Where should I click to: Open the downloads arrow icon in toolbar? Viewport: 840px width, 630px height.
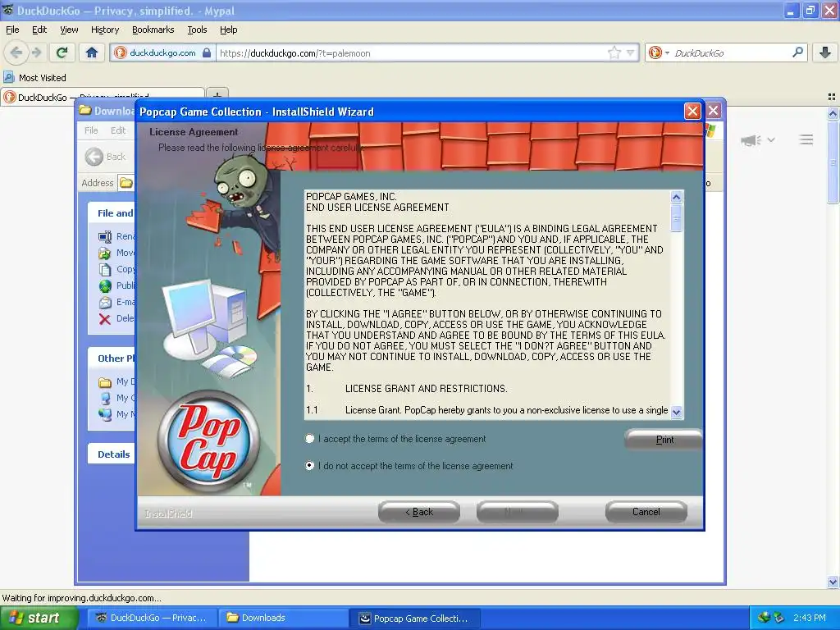point(825,52)
